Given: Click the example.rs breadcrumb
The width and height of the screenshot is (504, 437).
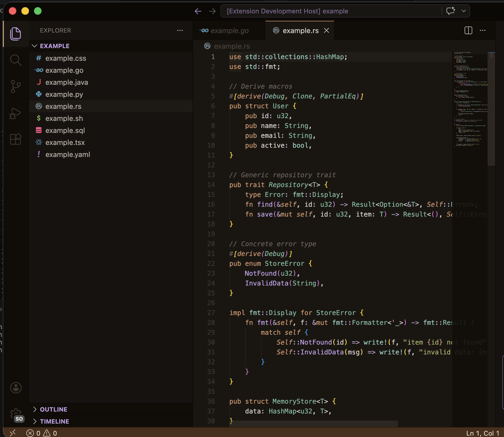Looking at the screenshot, I should point(227,46).
